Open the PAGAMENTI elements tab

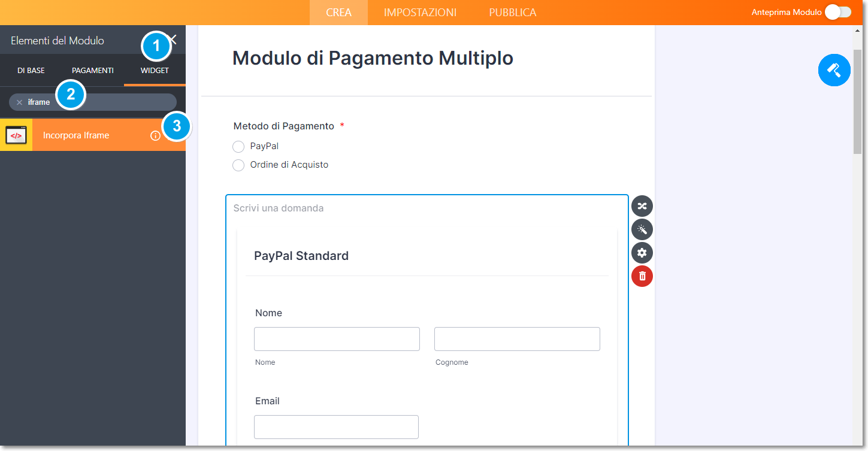92,71
